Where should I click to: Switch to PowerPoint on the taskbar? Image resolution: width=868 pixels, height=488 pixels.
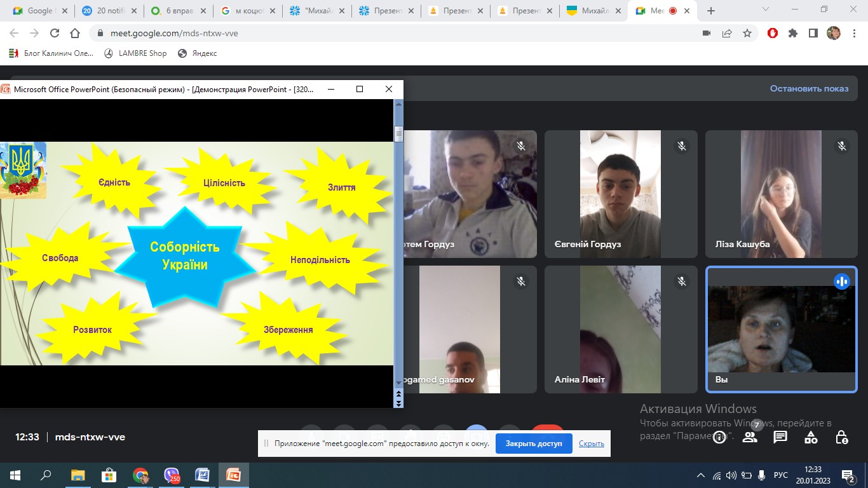tap(233, 475)
